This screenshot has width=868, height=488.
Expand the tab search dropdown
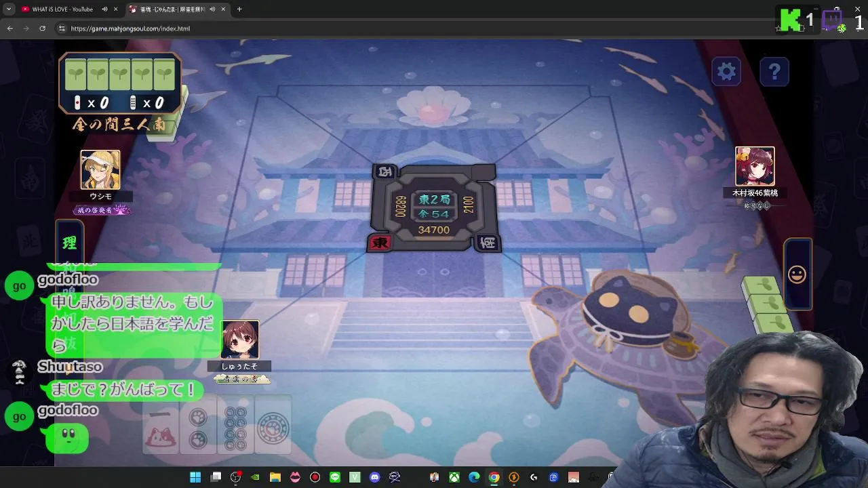[x=8, y=9]
